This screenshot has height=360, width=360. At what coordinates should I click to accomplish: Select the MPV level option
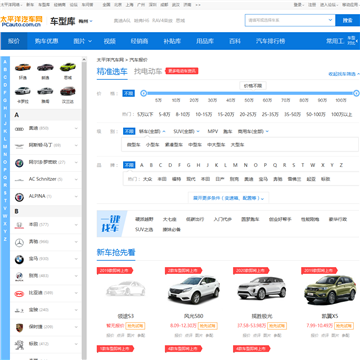click(x=213, y=131)
